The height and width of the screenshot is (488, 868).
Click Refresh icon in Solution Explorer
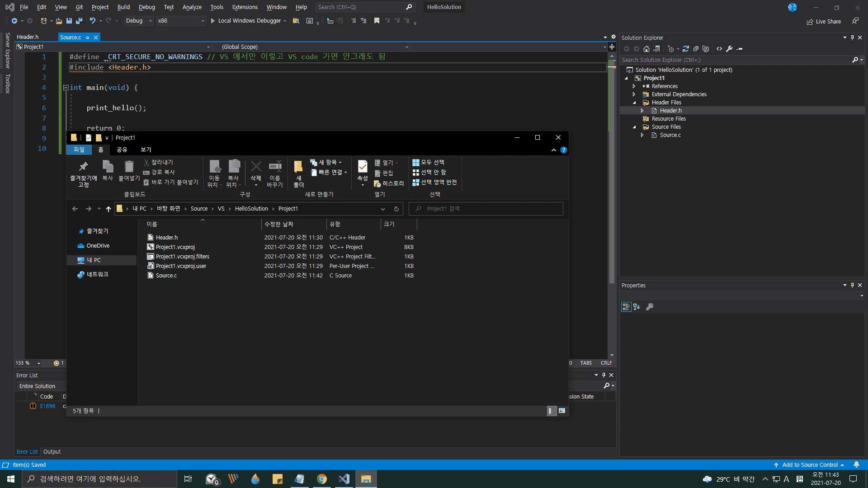tap(686, 49)
